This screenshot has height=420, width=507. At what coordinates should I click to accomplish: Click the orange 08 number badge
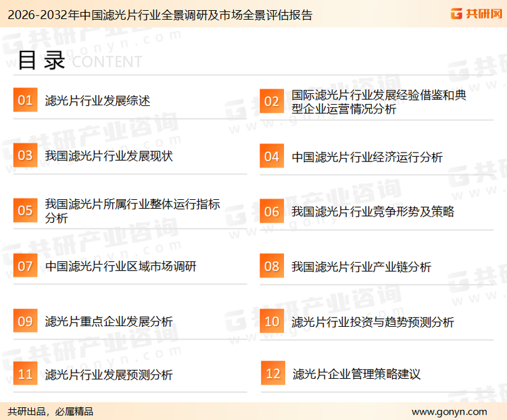pyautogui.click(x=272, y=266)
